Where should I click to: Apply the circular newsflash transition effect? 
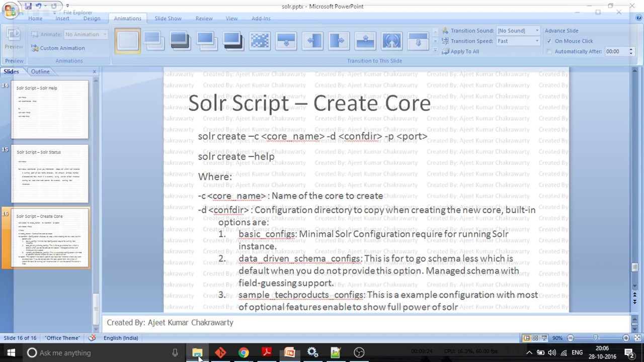391,41
